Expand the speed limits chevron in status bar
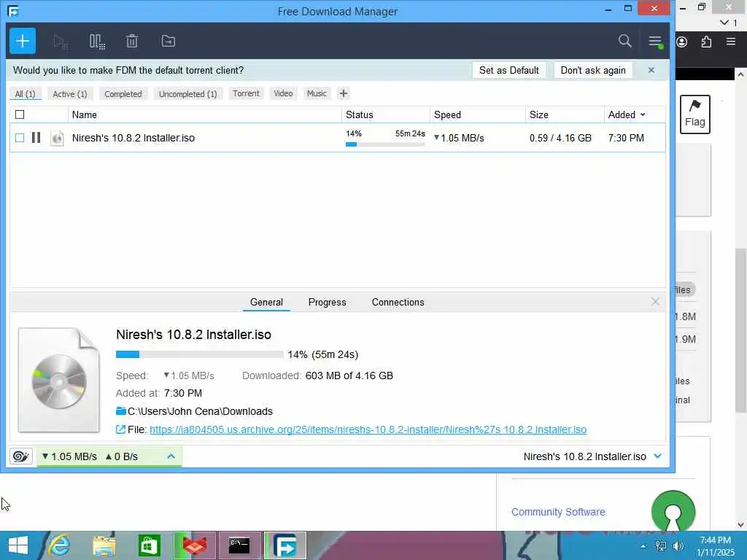 pyautogui.click(x=171, y=456)
